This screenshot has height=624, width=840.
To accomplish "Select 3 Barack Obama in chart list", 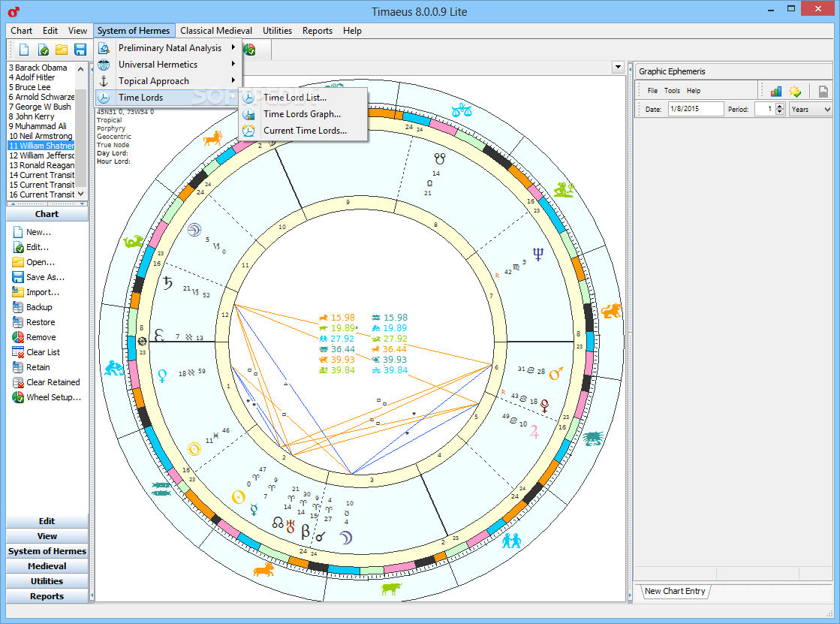I will coord(41,68).
